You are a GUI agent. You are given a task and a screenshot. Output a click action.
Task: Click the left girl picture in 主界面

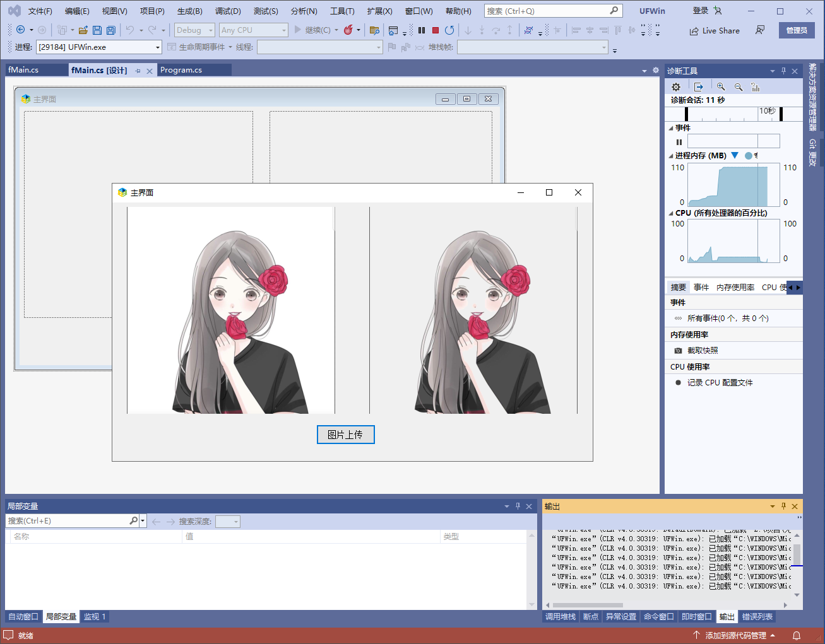point(231,310)
